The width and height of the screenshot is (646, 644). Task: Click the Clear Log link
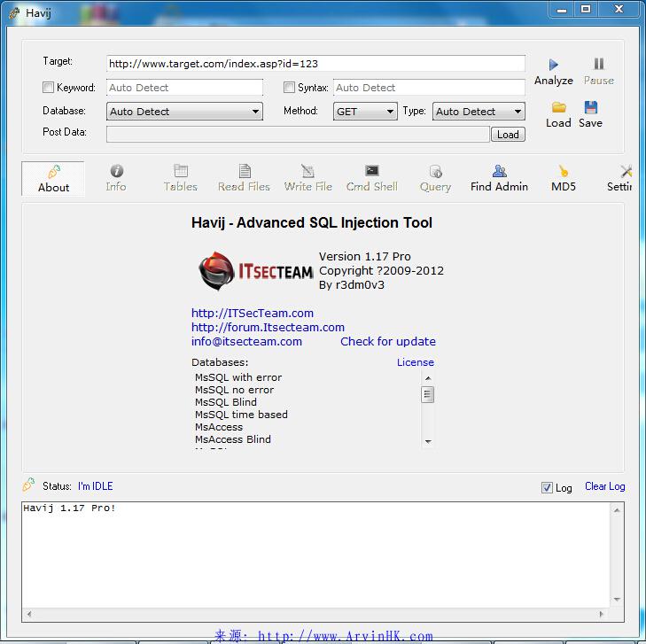tap(605, 486)
